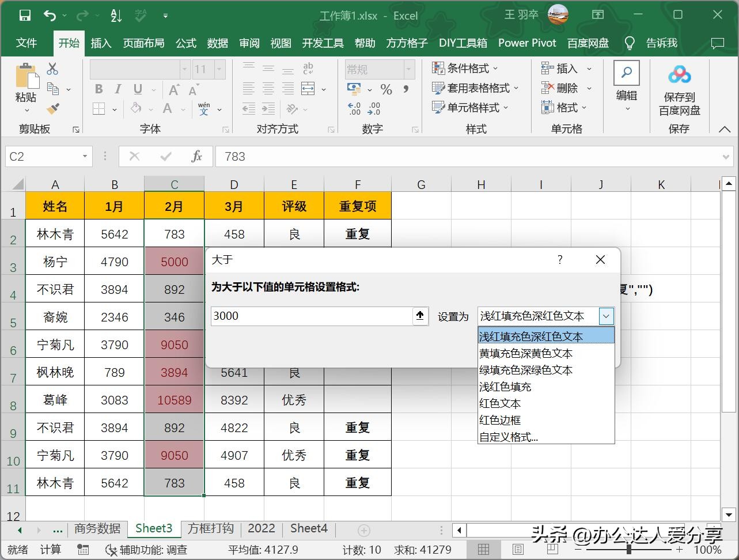Apply the percent number style
The height and width of the screenshot is (560, 739).
386,89
